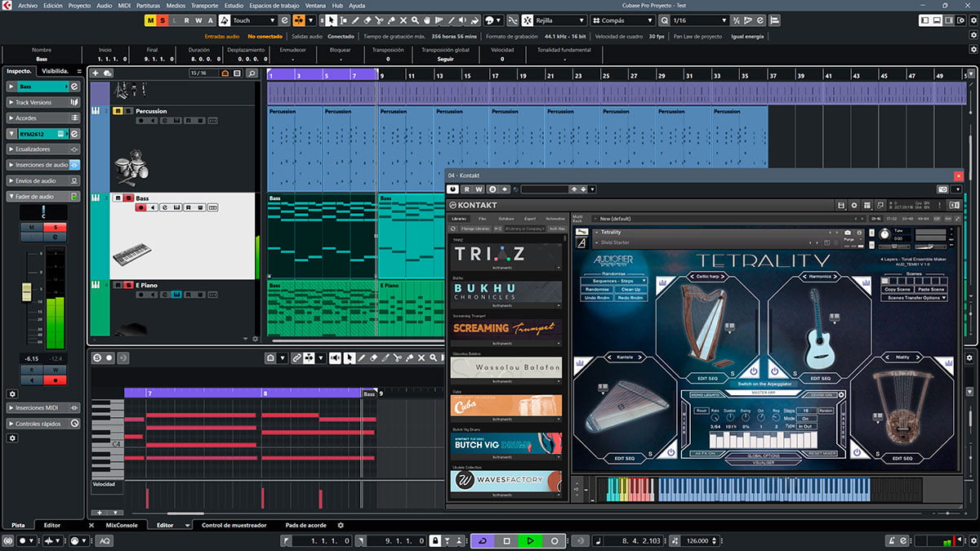Toggle global Solo (S) state button

click(163, 20)
